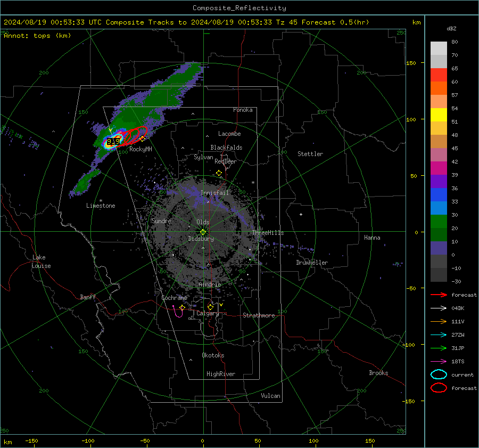Click the yellow diamond marker near Cochrane
Image resolution: width=479 pixels, height=448 pixels.
[x=183, y=307]
